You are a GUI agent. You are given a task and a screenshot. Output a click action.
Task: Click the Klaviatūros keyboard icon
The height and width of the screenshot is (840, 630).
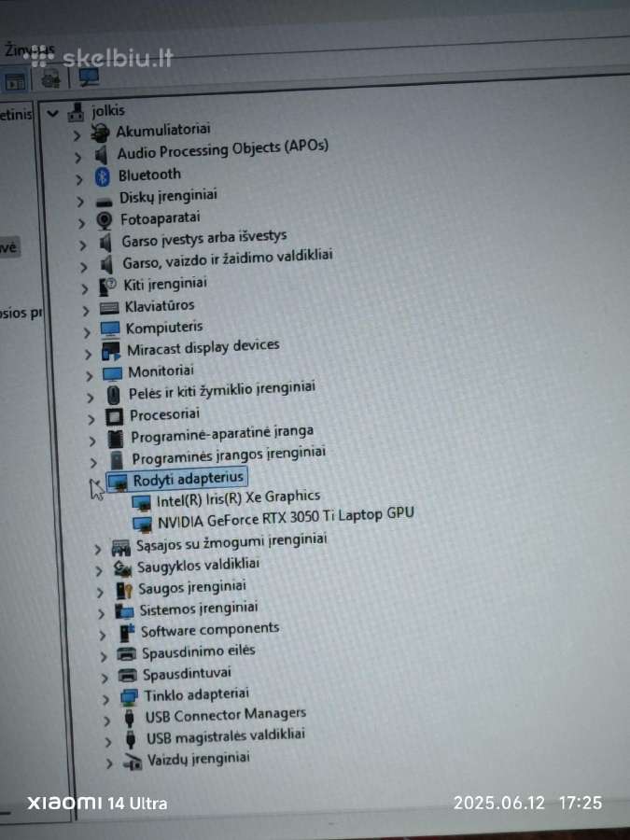[x=109, y=308]
